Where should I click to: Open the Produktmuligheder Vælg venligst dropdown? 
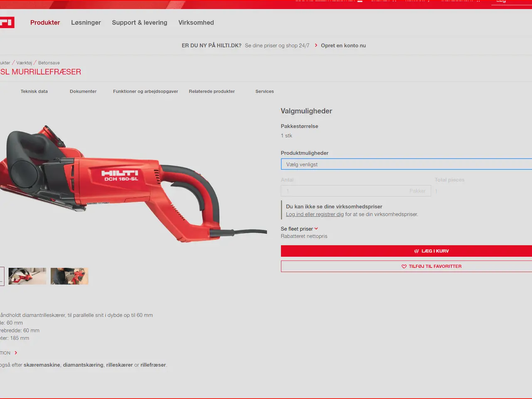click(406, 164)
